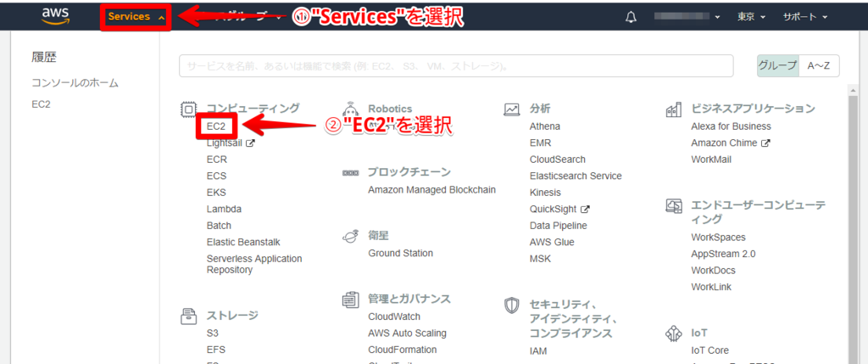The height and width of the screenshot is (364, 868).
Task: Switch to グループ view
Action: pyautogui.click(x=778, y=65)
